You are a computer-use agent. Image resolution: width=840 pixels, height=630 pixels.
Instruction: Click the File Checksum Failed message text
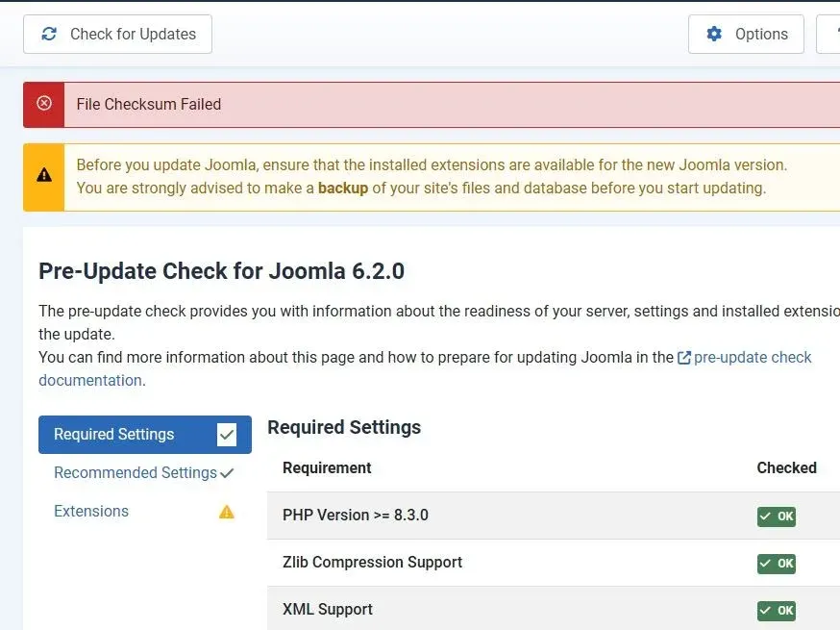[x=148, y=104]
